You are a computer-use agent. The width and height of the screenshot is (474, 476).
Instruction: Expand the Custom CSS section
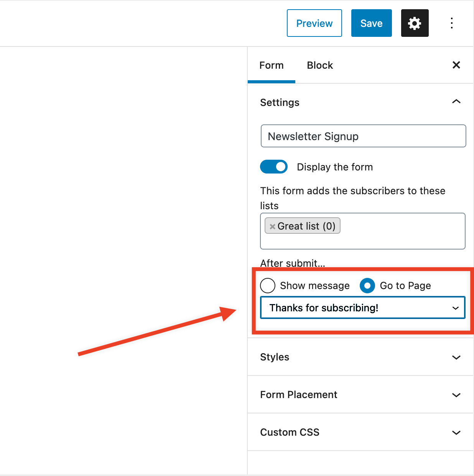(360, 432)
